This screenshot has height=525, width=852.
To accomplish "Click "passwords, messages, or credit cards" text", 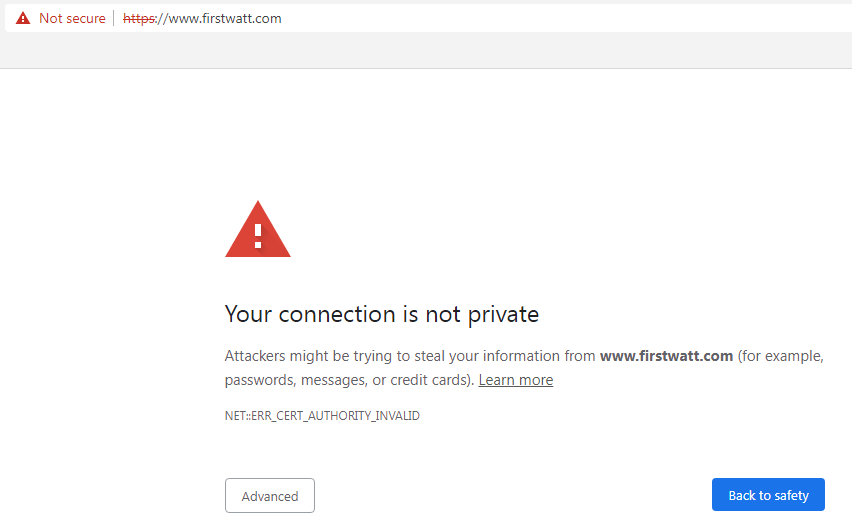I will point(350,380).
